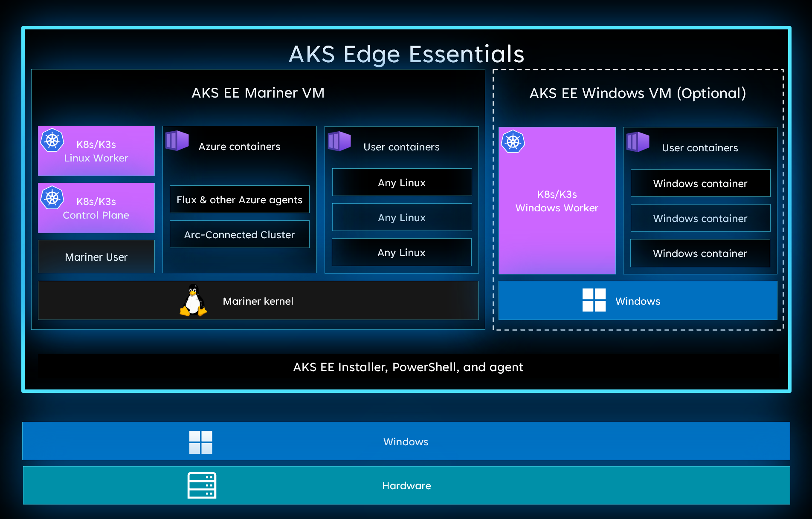Screen dimensions: 812x519
Task: Click the Azure containers package icon
Action: (177, 141)
